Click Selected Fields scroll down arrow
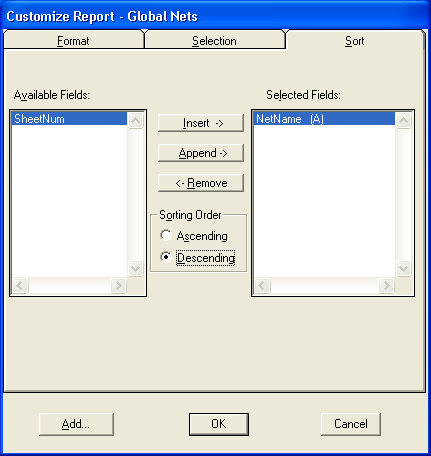The width and height of the screenshot is (431, 456). click(x=404, y=268)
